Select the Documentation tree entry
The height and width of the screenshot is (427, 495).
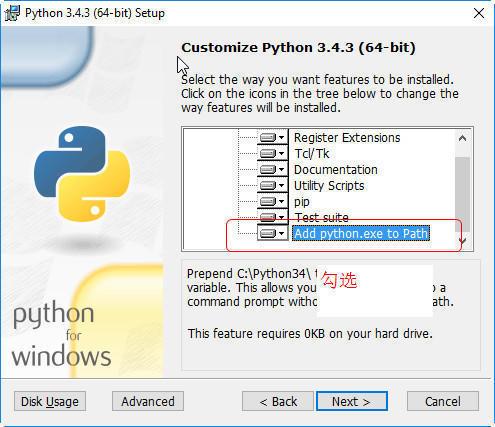pos(336,170)
